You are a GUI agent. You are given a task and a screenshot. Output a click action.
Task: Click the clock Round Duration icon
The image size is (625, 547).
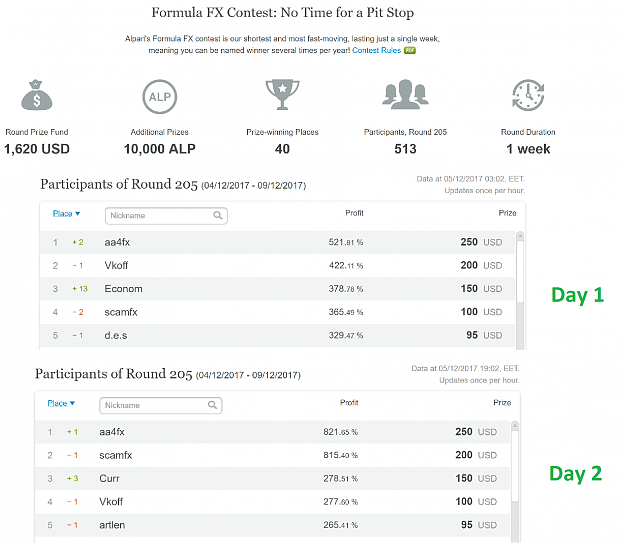[528, 95]
